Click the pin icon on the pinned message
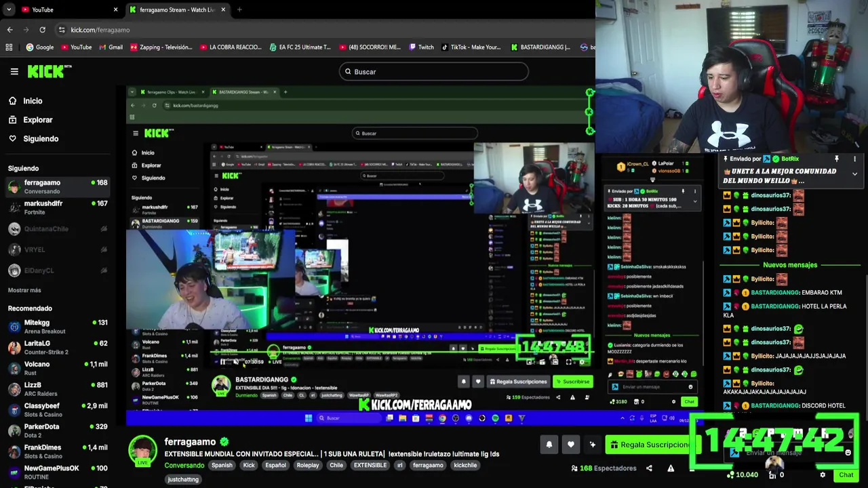 click(x=837, y=159)
